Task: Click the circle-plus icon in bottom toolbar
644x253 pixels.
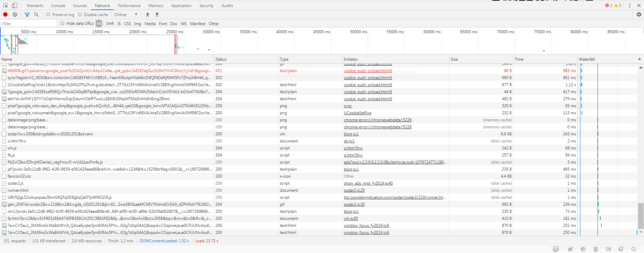Action: click(x=583, y=249)
